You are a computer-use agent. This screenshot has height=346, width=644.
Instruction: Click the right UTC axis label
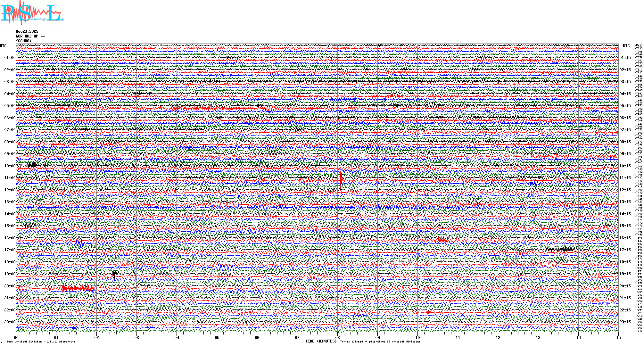(x=626, y=46)
